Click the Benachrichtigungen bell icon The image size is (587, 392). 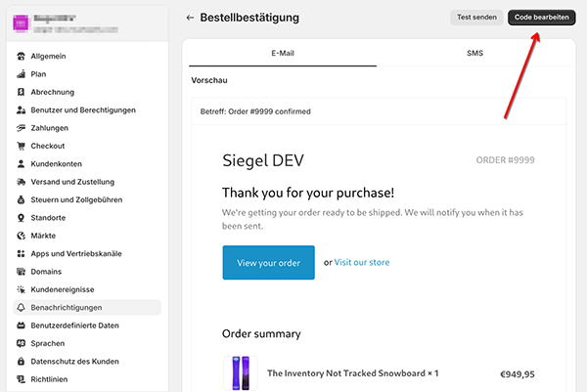22,307
